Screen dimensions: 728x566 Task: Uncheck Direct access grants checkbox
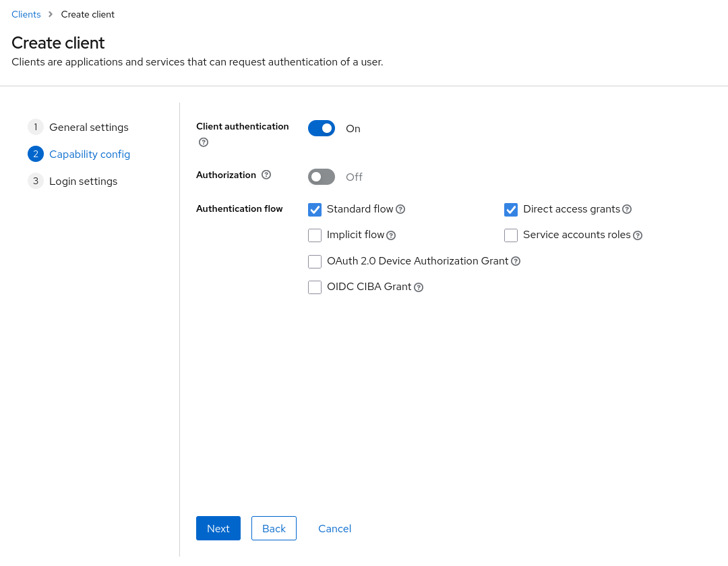coord(511,210)
